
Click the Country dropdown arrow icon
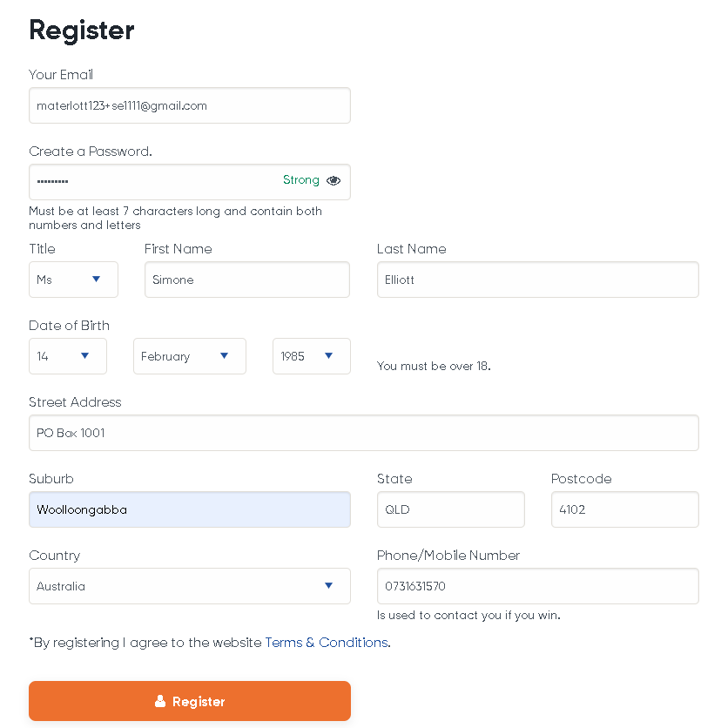tap(328, 586)
